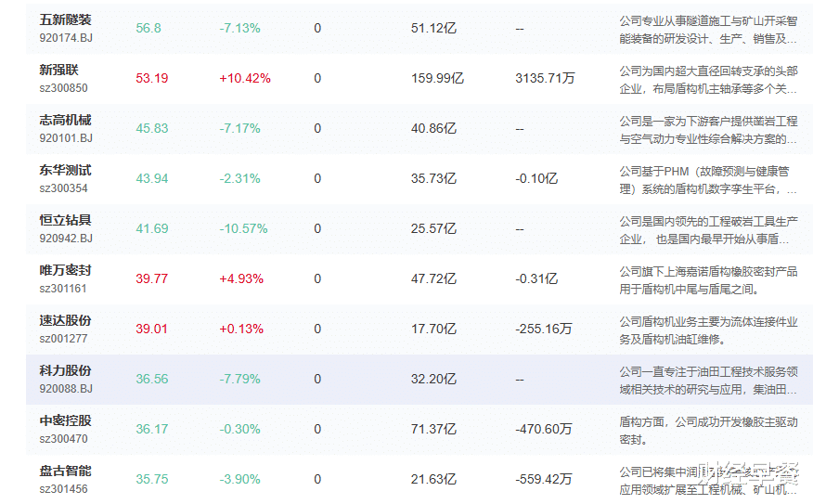This screenshot has height=504, width=813.
Task: Open stock 志高机械 details
Action: (x=65, y=121)
